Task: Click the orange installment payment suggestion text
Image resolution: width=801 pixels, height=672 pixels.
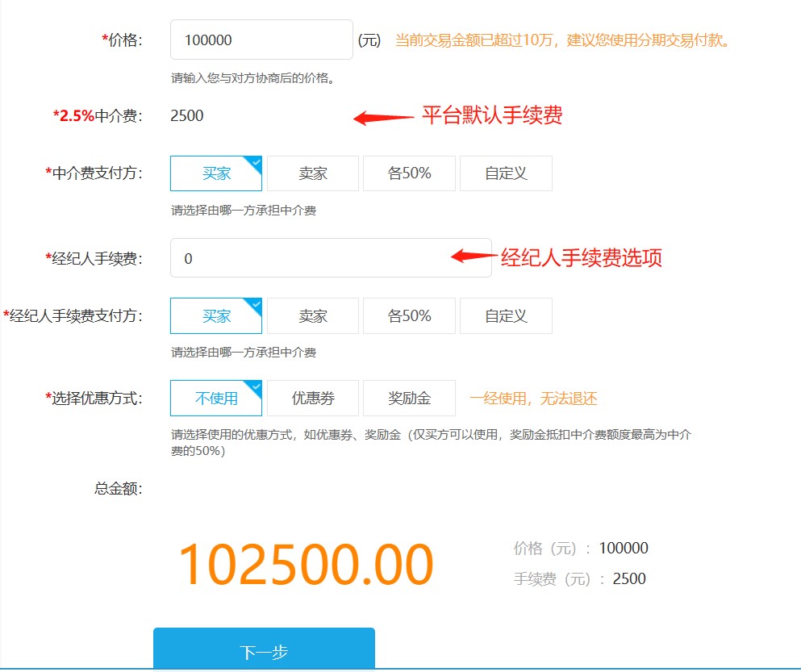Action: pyautogui.click(x=563, y=40)
